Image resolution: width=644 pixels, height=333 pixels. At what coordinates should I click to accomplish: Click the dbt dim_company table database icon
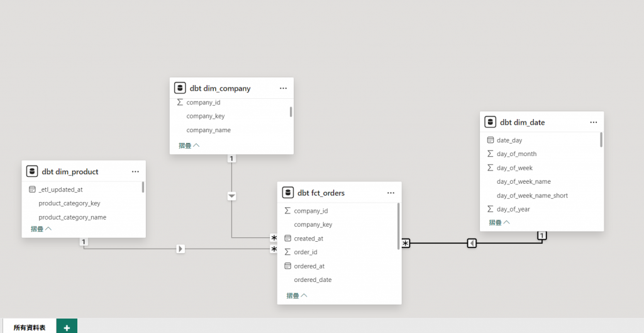pyautogui.click(x=180, y=88)
